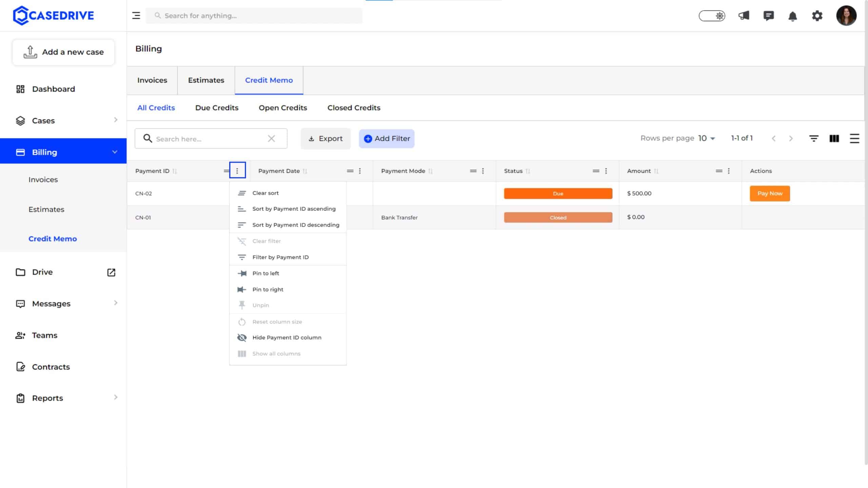Open announcements megaphone icon
This screenshot has width=868, height=488.
pos(744,16)
